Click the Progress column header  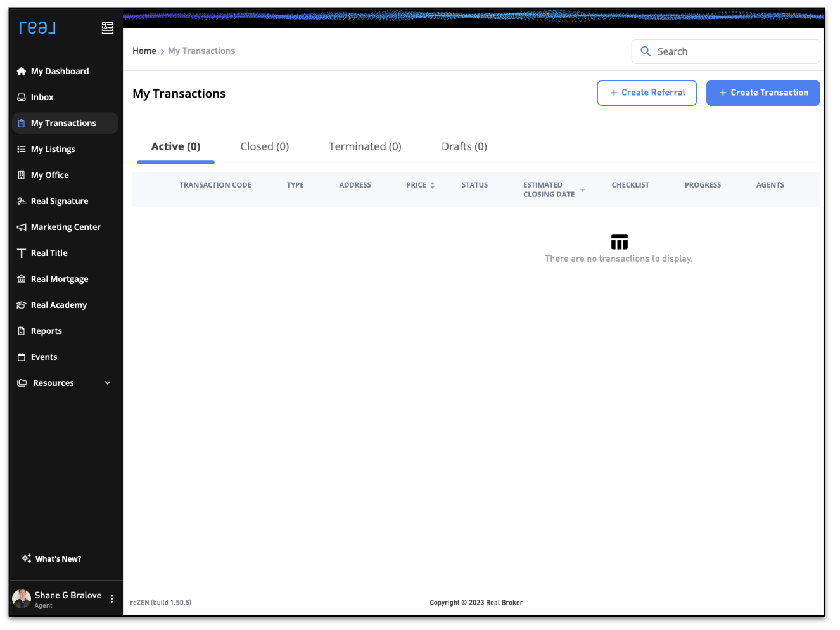click(703, 186)
